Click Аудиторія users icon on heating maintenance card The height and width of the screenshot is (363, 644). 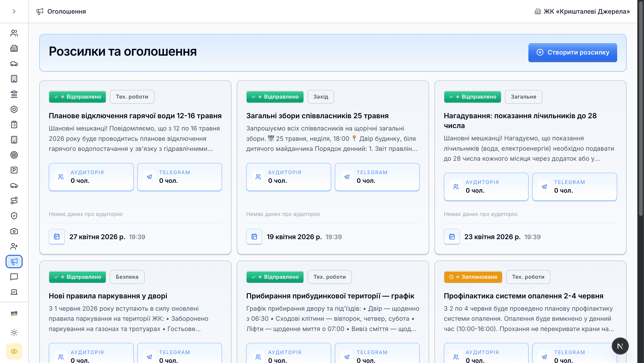(x=456, y=357)
